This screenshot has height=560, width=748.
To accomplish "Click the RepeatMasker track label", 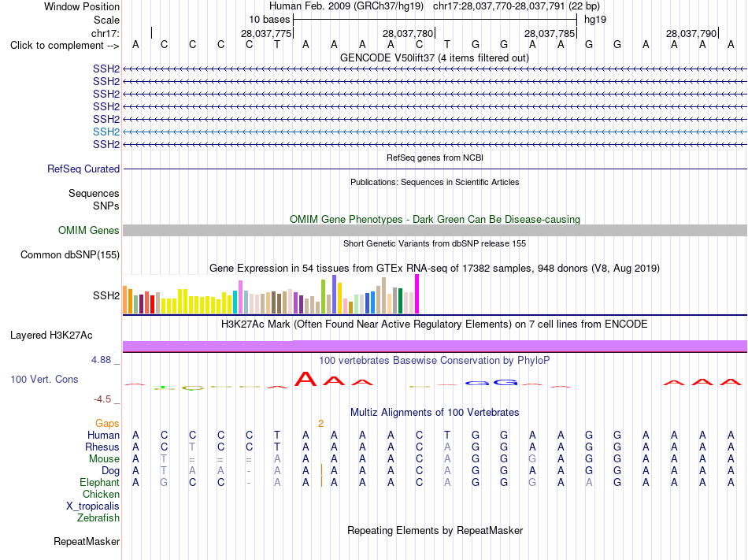I will (x=87, y=541).
